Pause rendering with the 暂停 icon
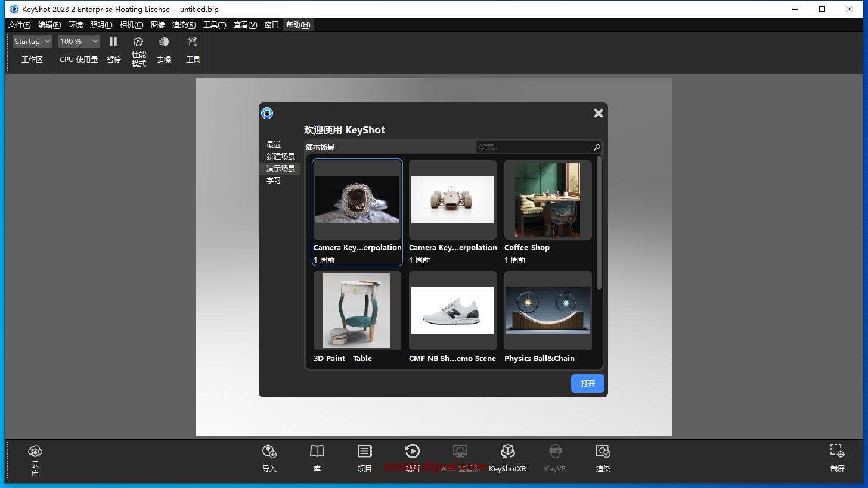Viewport: 868px width, 488px height. 113,42
